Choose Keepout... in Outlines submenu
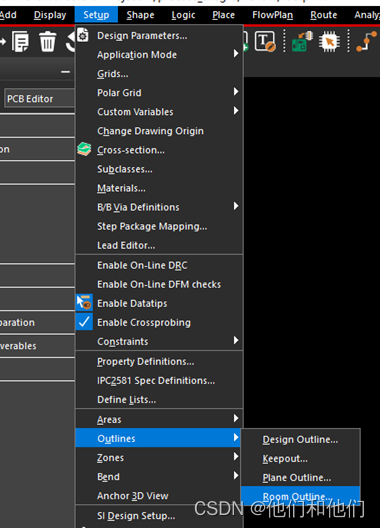380x528 pixels. [300, 459]
